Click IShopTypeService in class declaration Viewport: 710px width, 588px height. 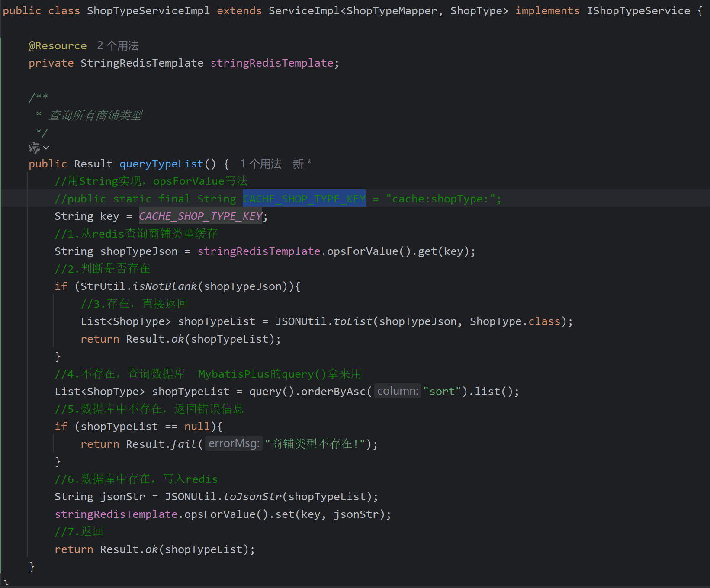tap(638, 11)
